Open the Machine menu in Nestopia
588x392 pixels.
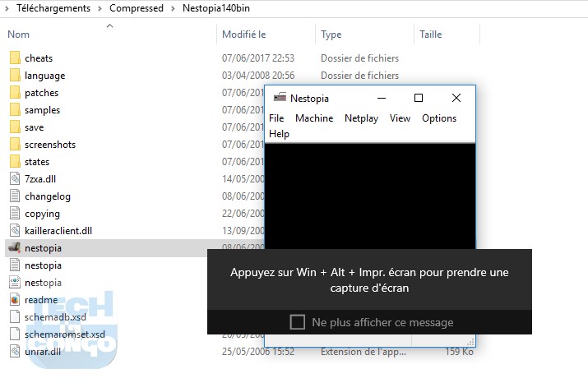pyautogui.click(x=314, y=118)
